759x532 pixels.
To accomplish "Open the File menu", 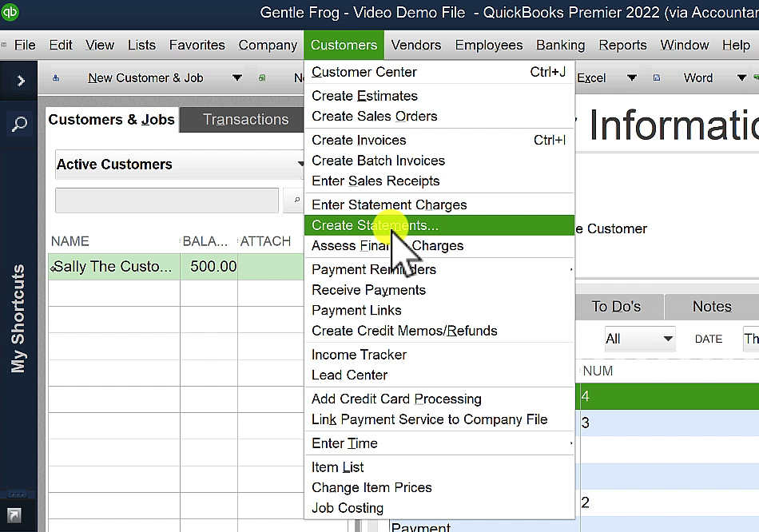I will [x=25, y=45].
